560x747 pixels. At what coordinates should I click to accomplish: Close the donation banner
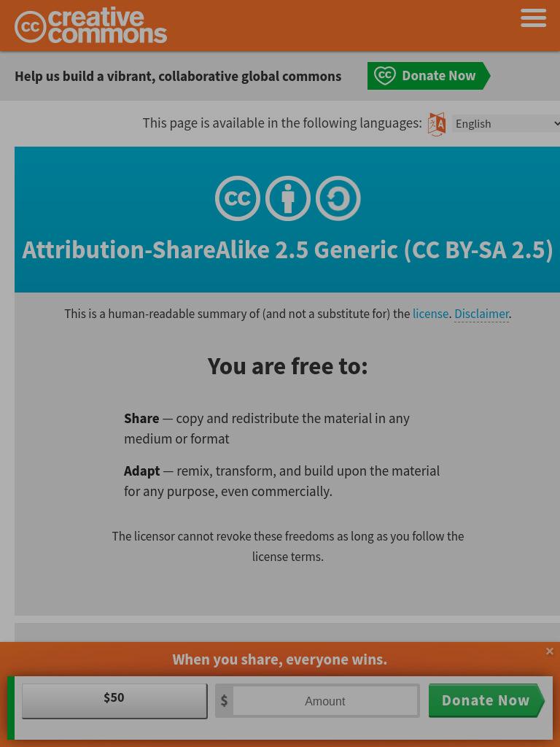pyautogui.click(x=550, y=651)
